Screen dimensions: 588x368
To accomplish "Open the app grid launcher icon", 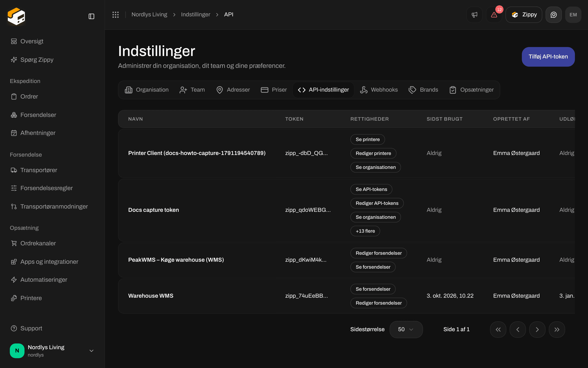I will [115, 15].
